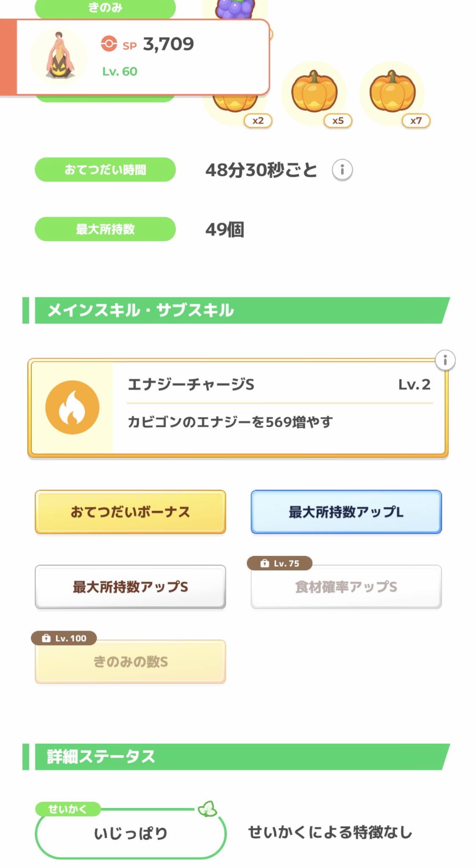Tap locked 食材確率アップS sub skill
The width and height of the screenshot is (476, 868).
click(x=346, y=587)
